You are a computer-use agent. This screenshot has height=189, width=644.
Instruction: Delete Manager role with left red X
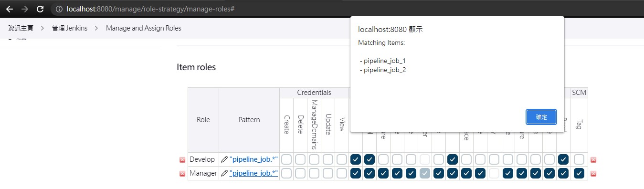click(182, 174)
